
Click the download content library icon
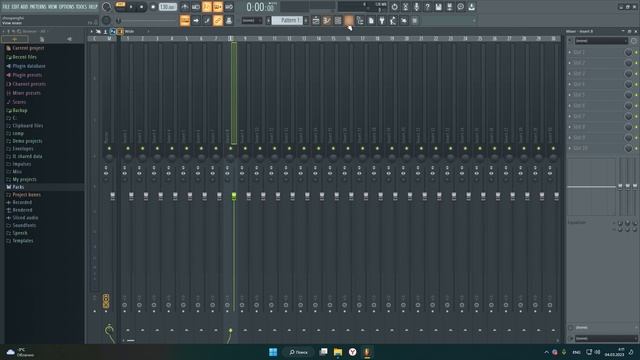pyautogui.click(x=471, y=7)
